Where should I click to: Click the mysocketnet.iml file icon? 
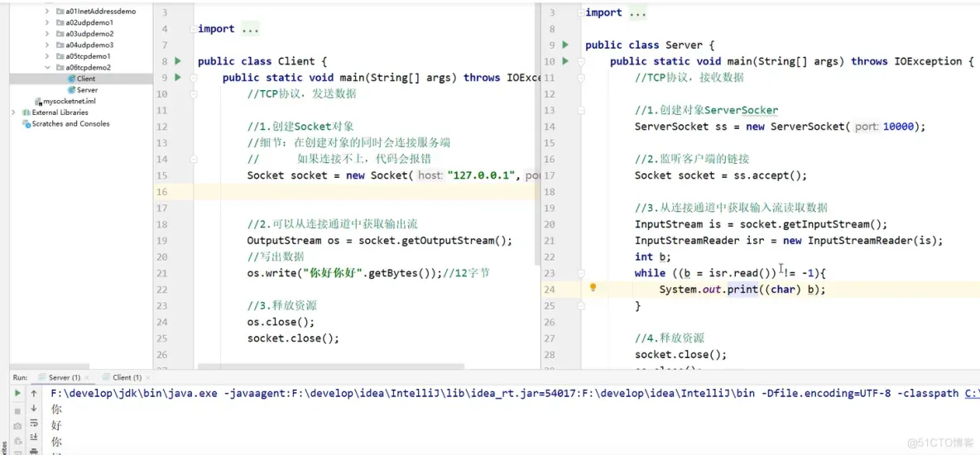pyautogui.click(x=38, y=101)
